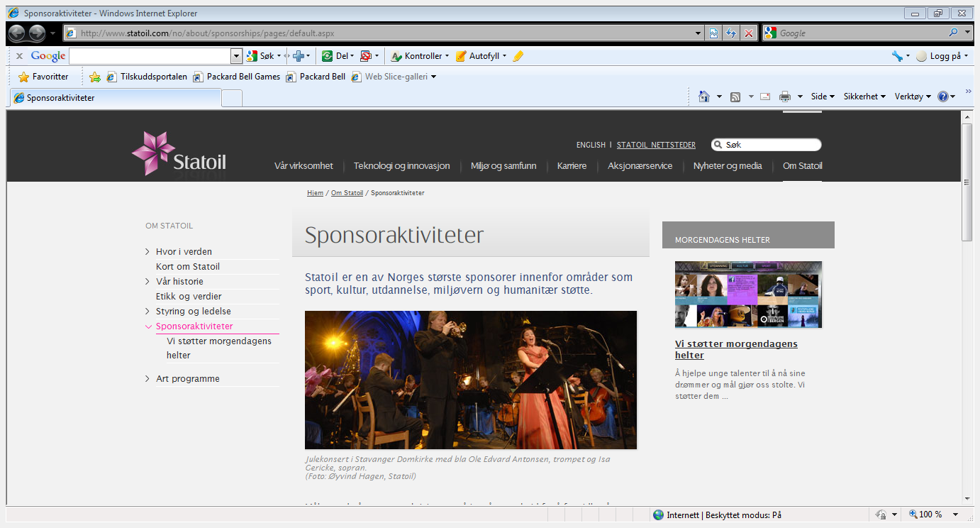Open the Print options dropdown arrow
This screenshot has height=528, width=980.
click(x=800, y=97)
